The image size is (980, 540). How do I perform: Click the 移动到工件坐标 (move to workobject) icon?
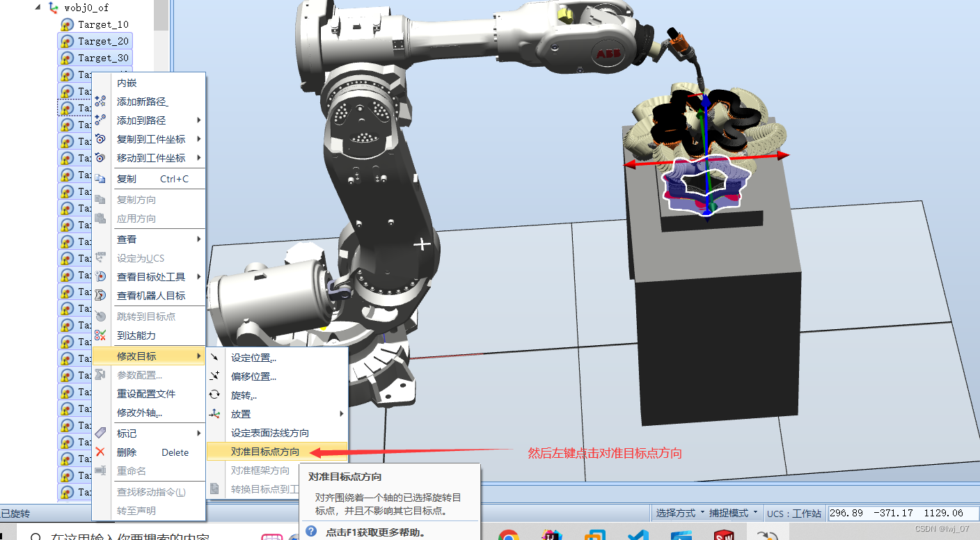pyautogui.click(x=100, y=158)
